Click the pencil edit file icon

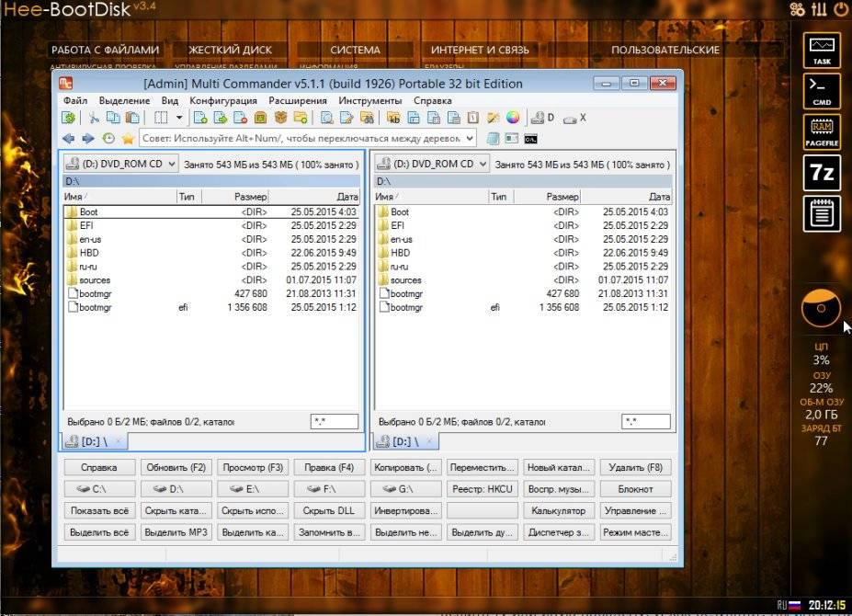coord(346,118)
